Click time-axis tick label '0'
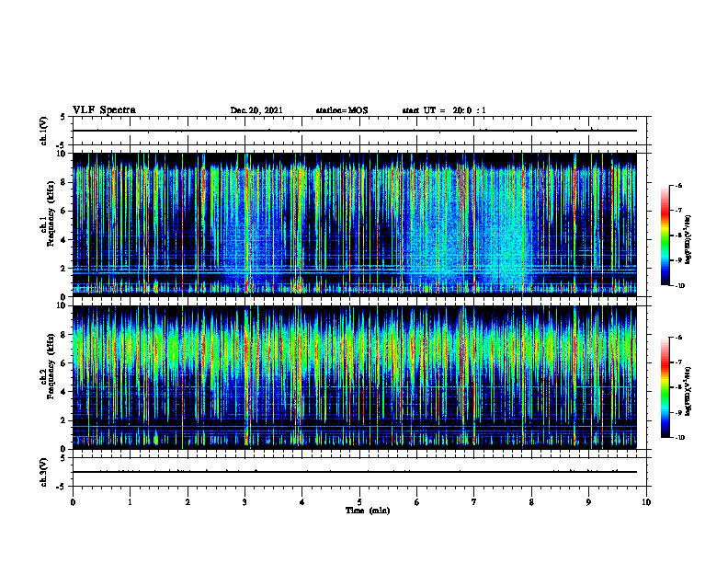 point(73,502)
